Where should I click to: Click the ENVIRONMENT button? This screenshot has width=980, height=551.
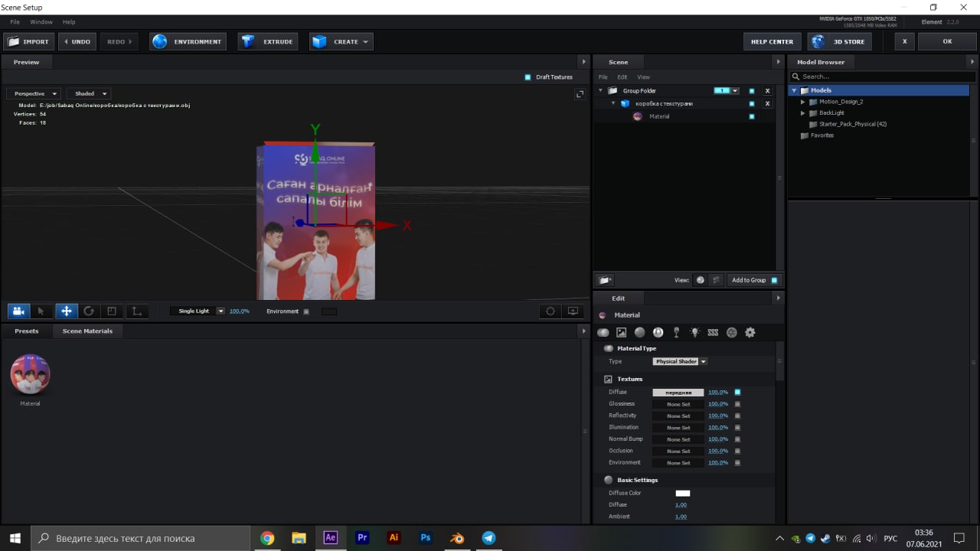pos(188,41)
